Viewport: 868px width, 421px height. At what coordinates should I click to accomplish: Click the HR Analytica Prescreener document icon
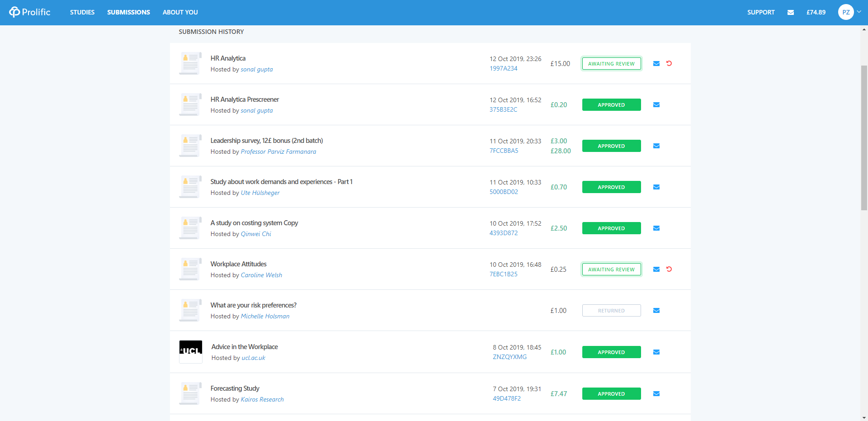tap(191, 104)
